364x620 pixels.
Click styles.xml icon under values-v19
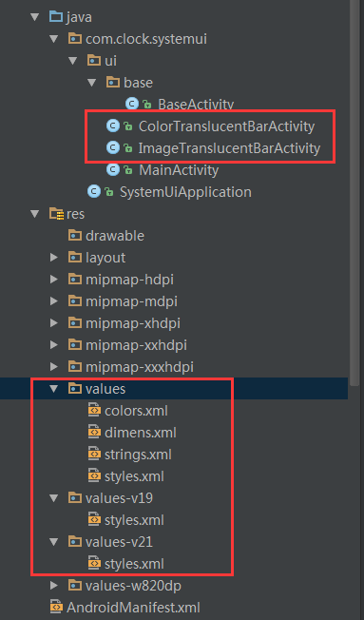coord(94,520)
